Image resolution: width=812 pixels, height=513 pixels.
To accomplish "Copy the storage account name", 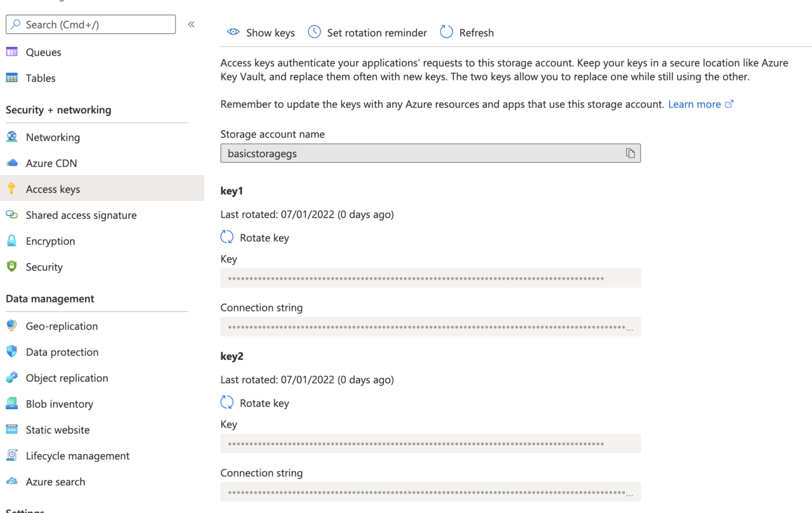I will click(630, 153).
